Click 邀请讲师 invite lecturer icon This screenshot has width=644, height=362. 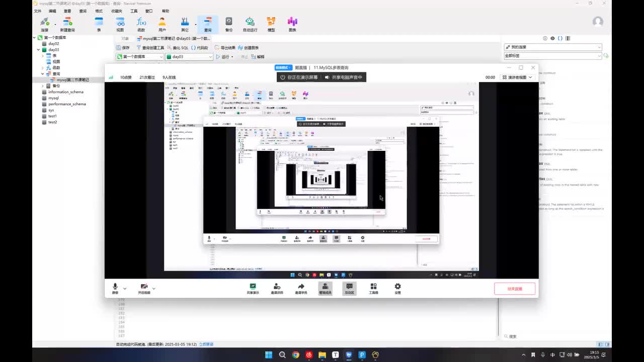(x=277, y=289)
